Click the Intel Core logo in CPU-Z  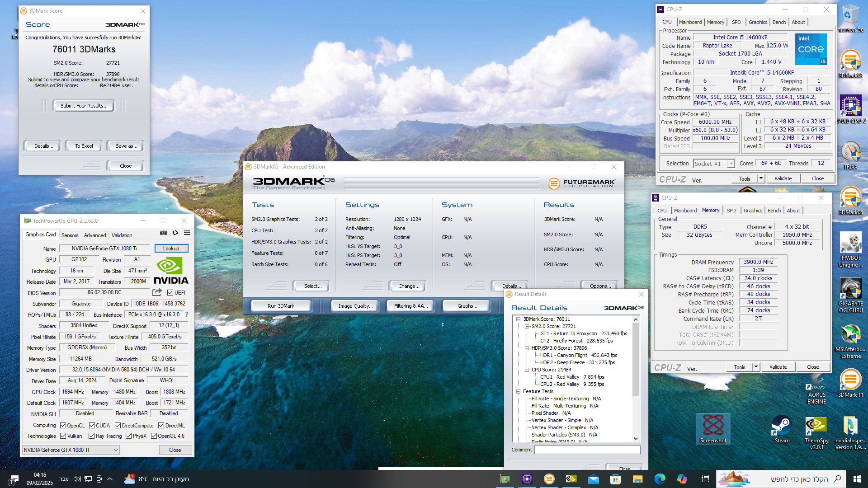click(811, 49)
